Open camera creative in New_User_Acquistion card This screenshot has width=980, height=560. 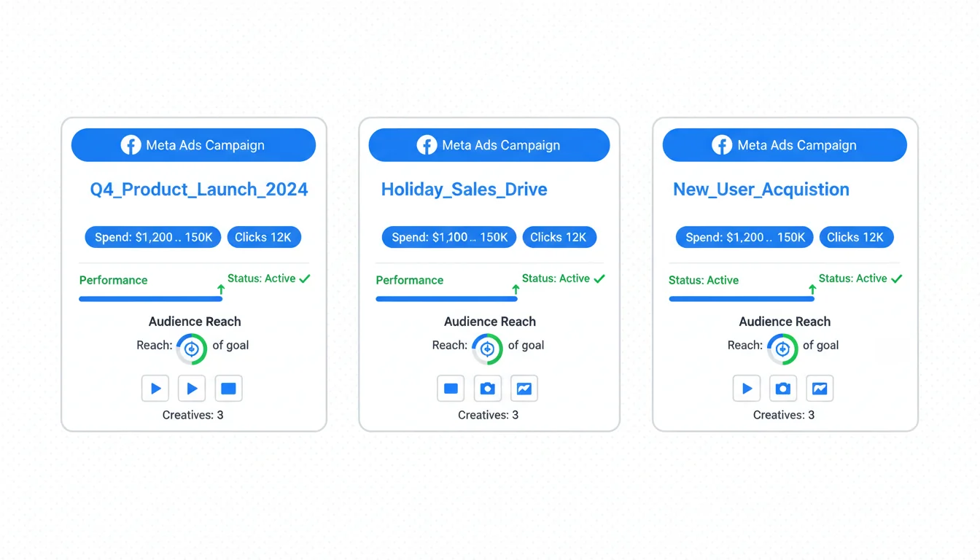[x=783, y=389]
